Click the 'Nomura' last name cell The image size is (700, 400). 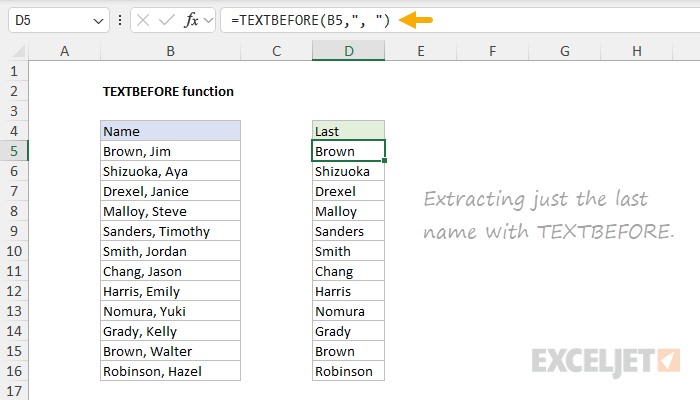348,311
